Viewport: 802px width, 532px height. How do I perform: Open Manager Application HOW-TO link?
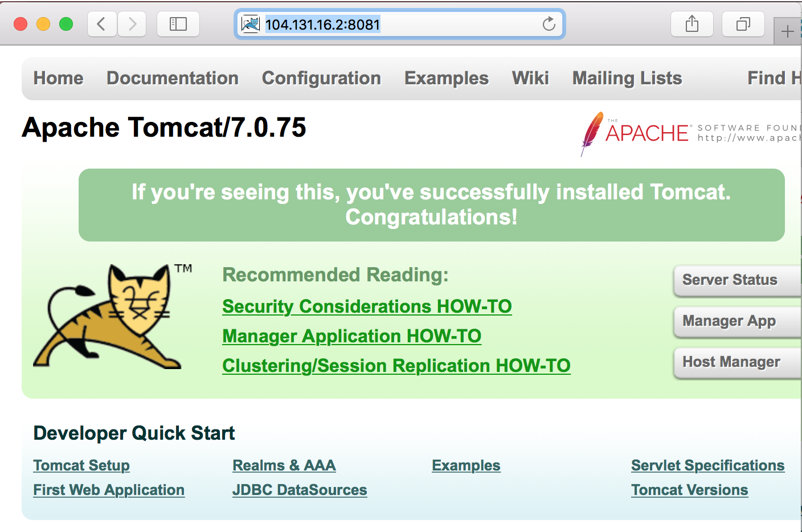tap(351, 336)
